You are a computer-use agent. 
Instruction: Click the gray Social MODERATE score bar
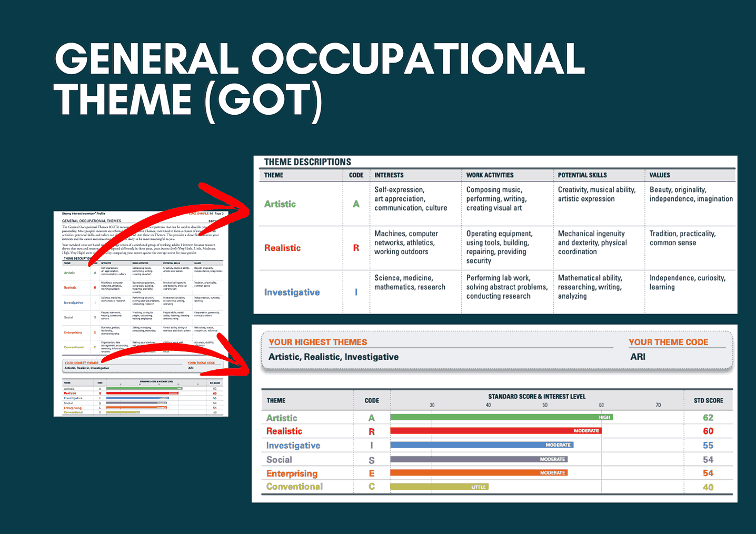(479, 459)
